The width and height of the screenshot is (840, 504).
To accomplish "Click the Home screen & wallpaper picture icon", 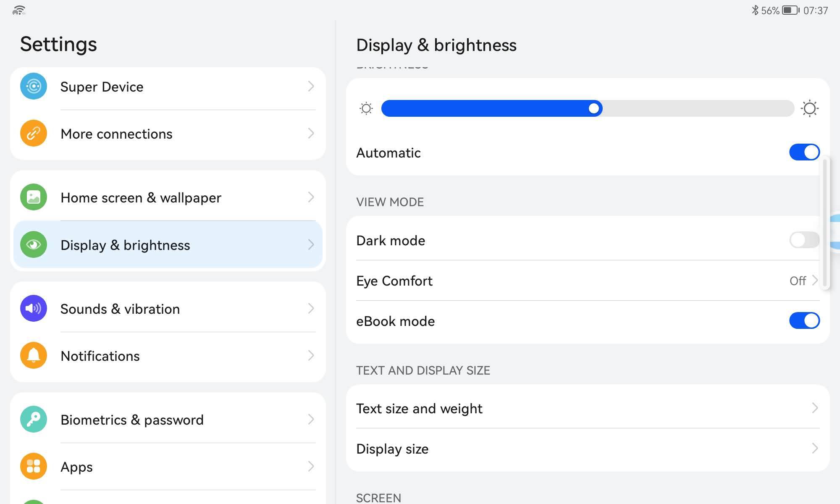I will pyautogui.click(x=34, y=197).
